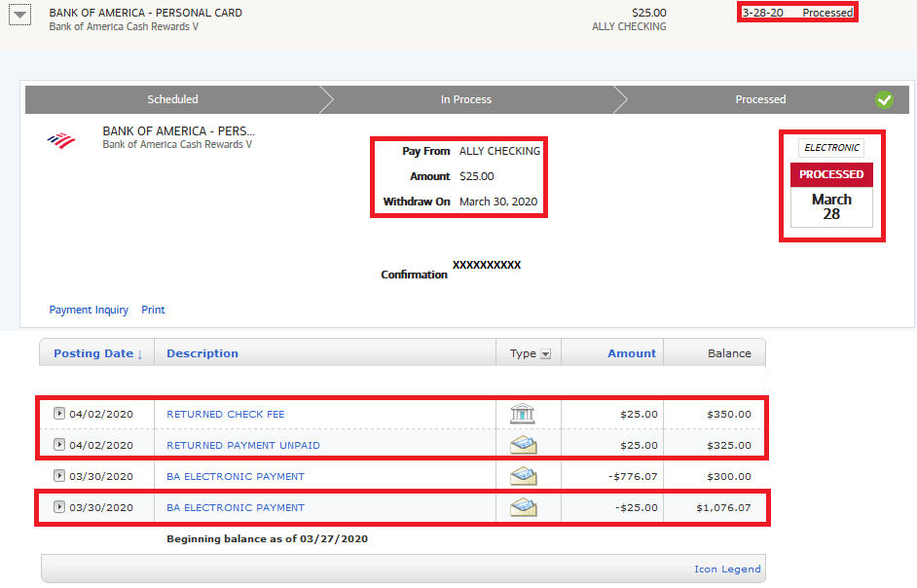Click the Pay From ALLY CHECKING value
The image size is (917, 588).
(x=500, y=151)
